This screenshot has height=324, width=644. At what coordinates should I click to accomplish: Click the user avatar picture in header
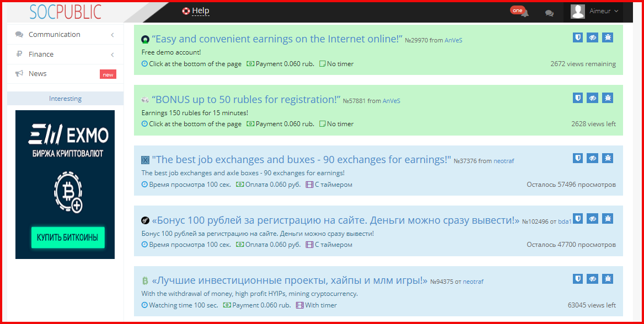click(x=577, y=12)
